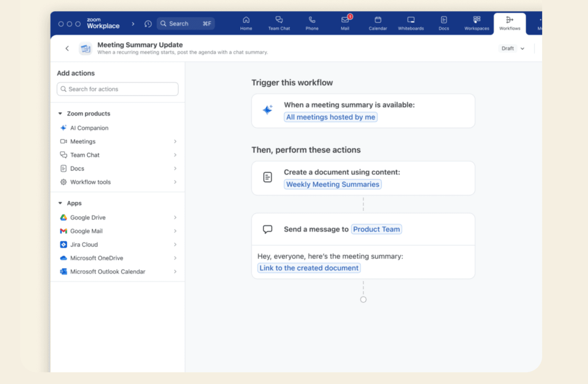Select Team Chat in Add actions list
The width and height of the screenshot is (588, 384).
tap(118, 155)
